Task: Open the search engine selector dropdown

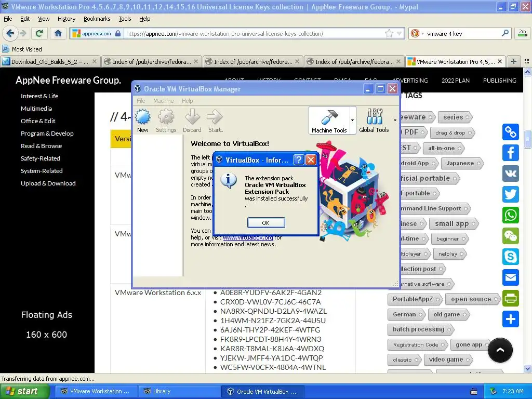Action: (418, 33)
